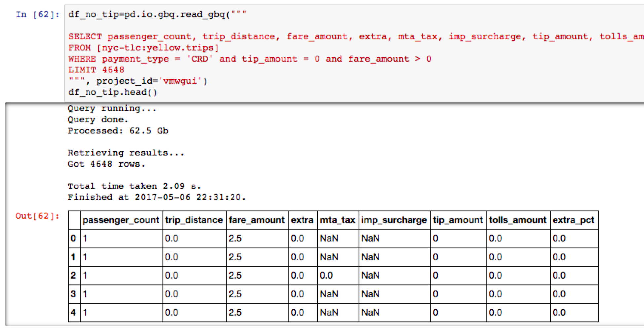Click the 'Finished at 2017-05-06 22:31:20.' line
Image resolution: width=644 pixels, height=332 pixels.
(157, 197)
